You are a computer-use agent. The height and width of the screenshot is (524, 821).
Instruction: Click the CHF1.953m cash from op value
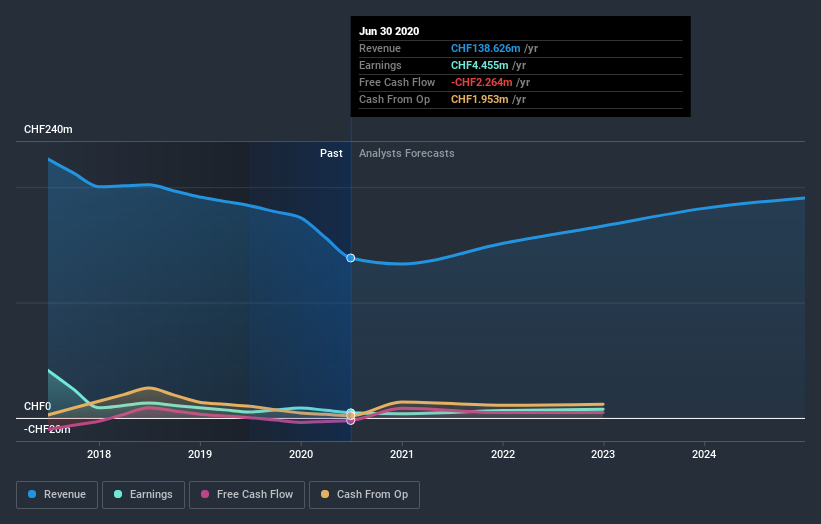[x=480, y=99]
